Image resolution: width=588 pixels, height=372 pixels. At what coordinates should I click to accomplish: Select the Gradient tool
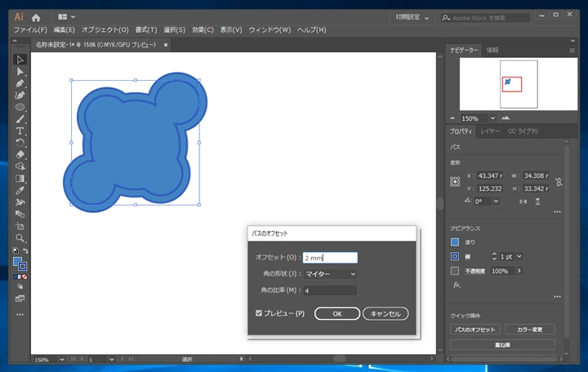(x=20, y=179)
